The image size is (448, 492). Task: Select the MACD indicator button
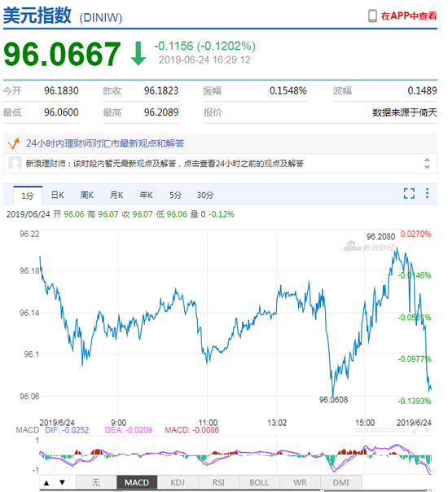click(137, 482)
